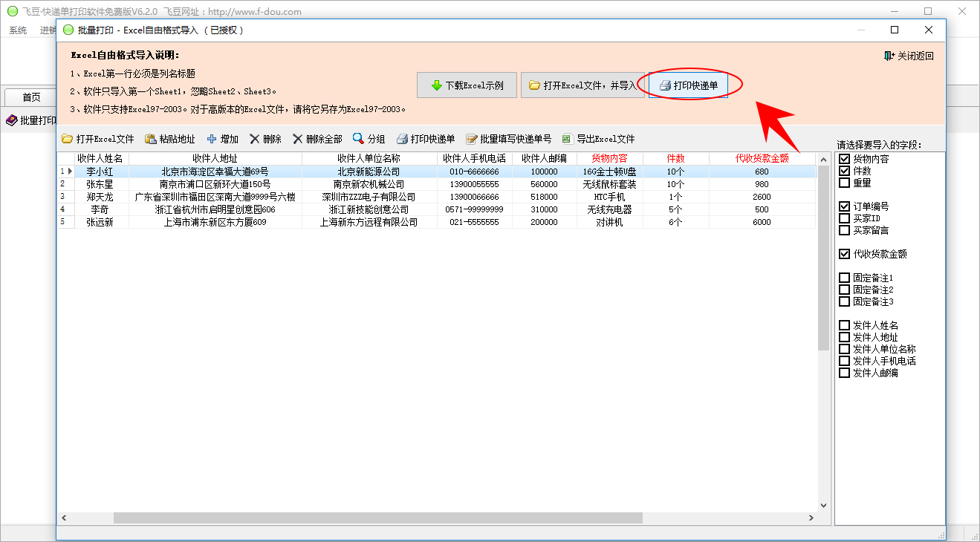Enable the 发件人姓名 checkbox
Screen dimensions: 980x542
point(844,325)
